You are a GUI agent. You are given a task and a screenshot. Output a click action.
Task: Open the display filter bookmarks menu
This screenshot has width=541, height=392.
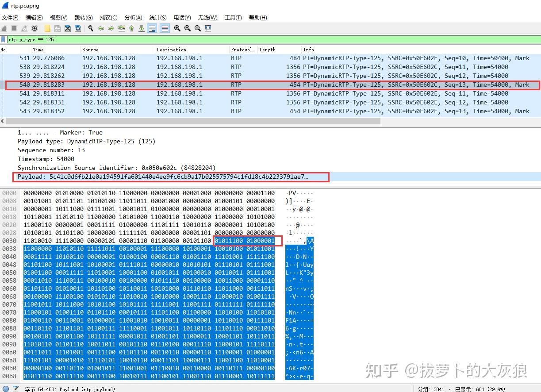(4, 39)
